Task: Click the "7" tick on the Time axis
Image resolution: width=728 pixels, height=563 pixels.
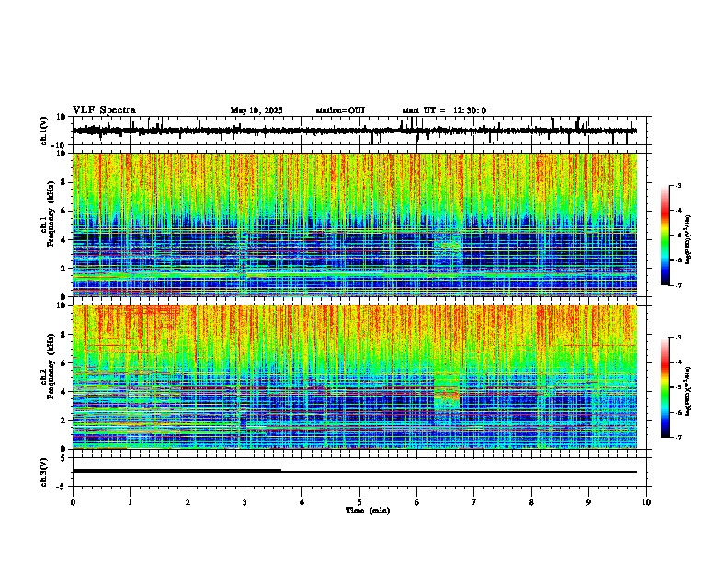Action: pos(474,502)
